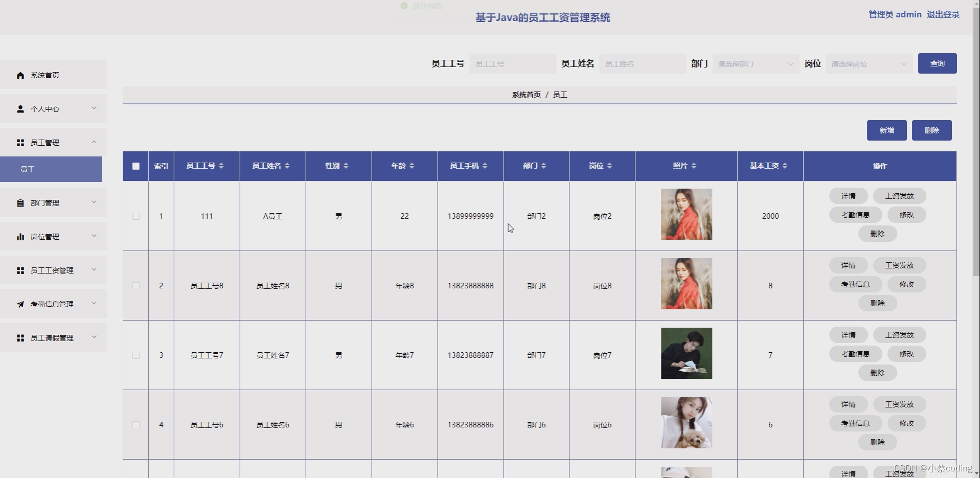Expand 岗位管理 chevron in sidebar

click(x=94, y=236)
